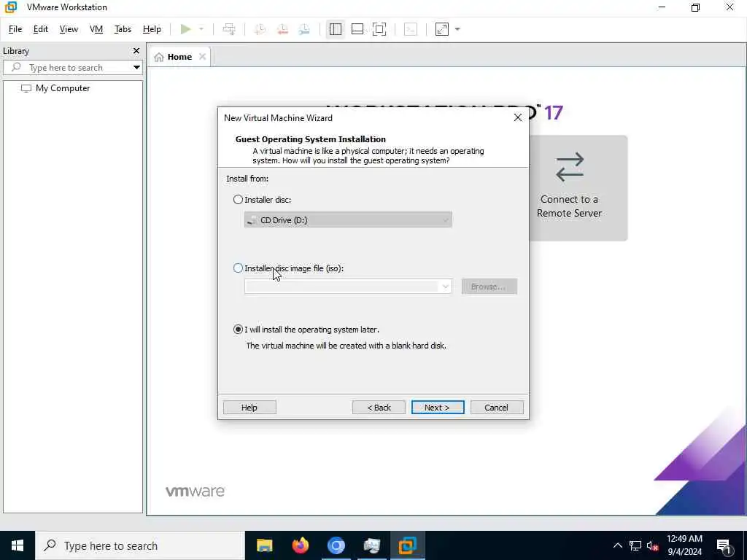Click the console view toolbar icon

[x=411, y=29]
